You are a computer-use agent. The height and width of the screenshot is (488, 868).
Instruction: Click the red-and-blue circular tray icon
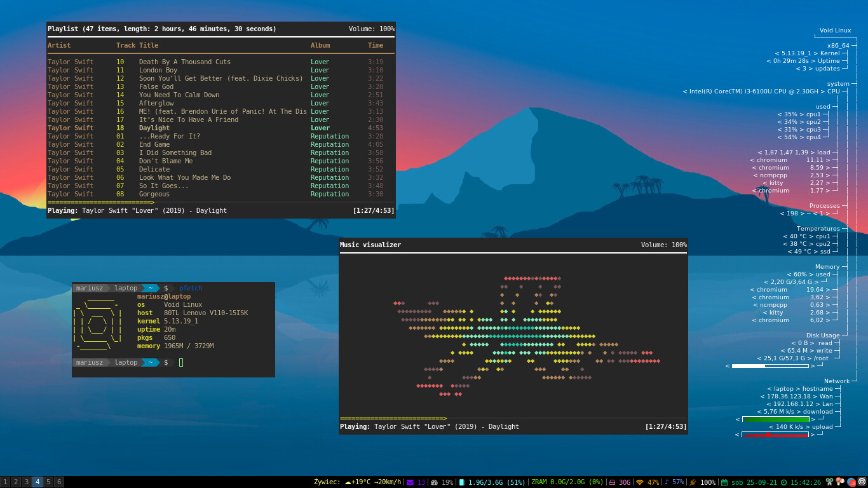(x=851, y=482)
